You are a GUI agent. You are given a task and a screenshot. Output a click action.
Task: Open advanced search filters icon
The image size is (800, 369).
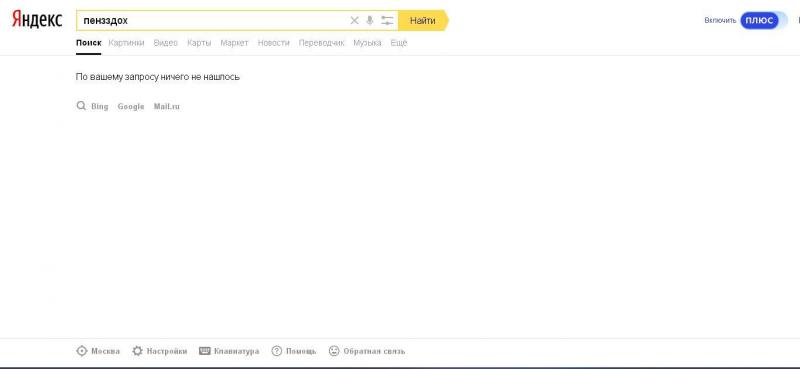click(387, 20)
